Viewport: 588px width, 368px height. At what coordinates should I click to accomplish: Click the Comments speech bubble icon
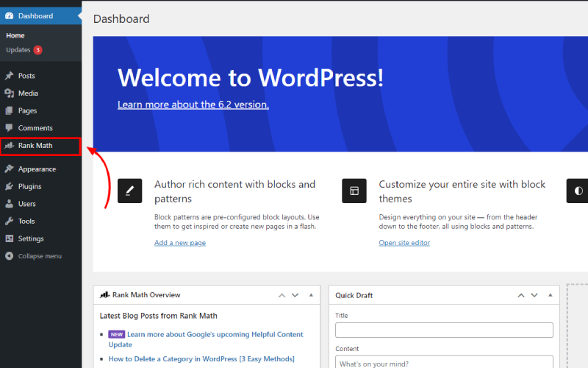point(9,128)
